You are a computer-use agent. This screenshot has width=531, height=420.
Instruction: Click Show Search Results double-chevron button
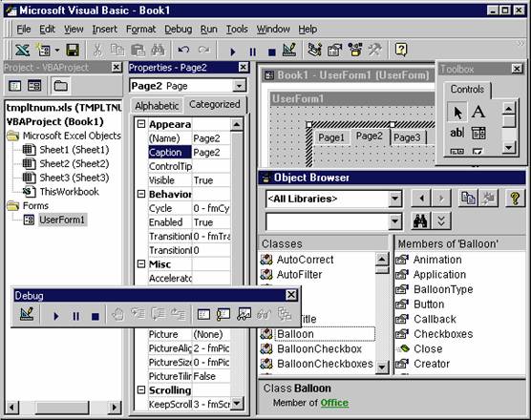(x=440, y=221)
